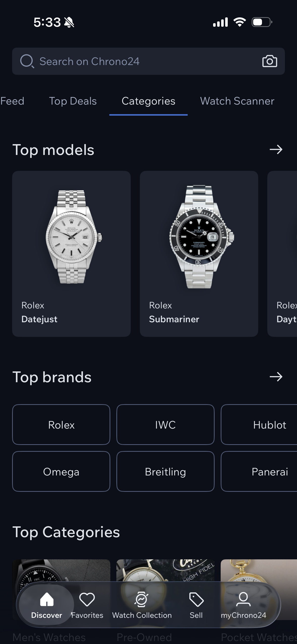
Task: Select the Rolex brand button
Action: [x=61, y=425]
